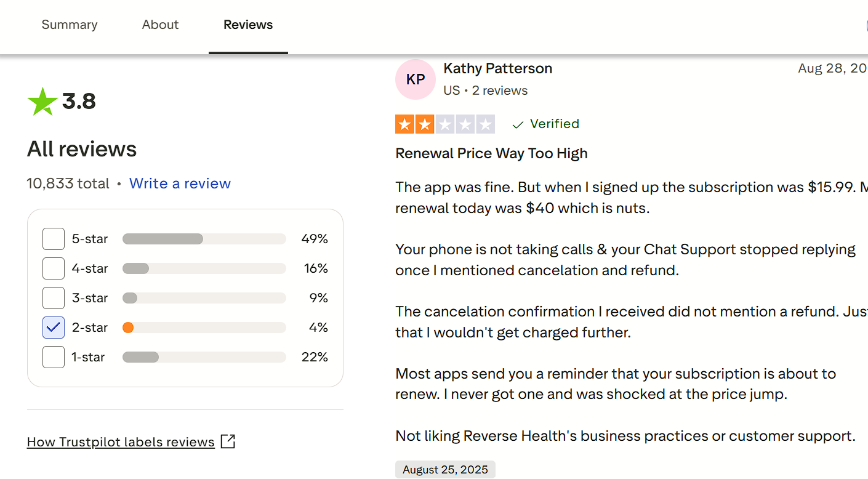Check the 4-star filter checkbox
868x479 pixels.
click(54, 268)
